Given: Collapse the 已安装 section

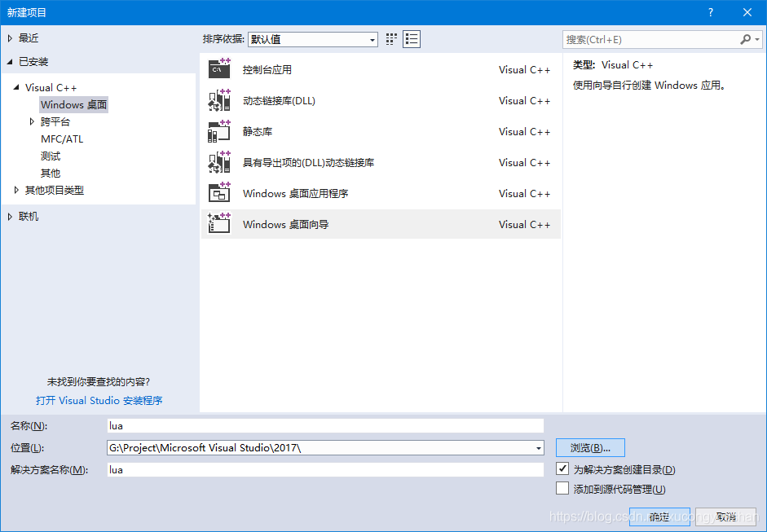Looking at the screenshot, I should coord(10,62).
